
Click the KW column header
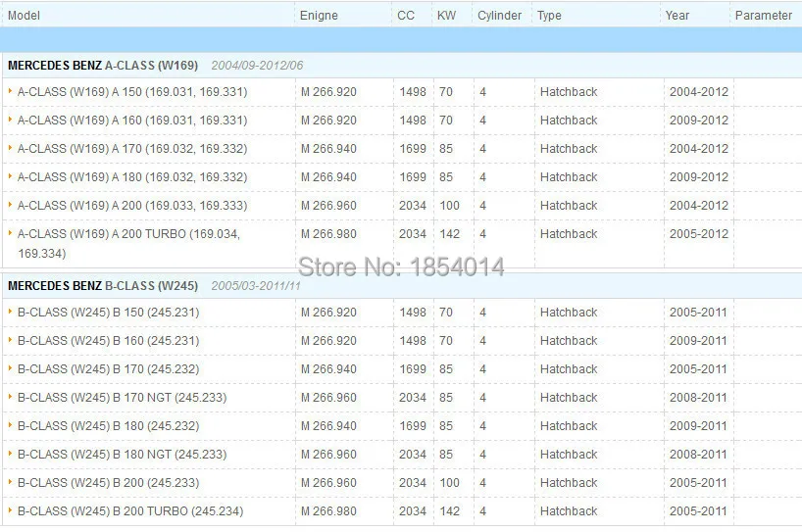446,16
